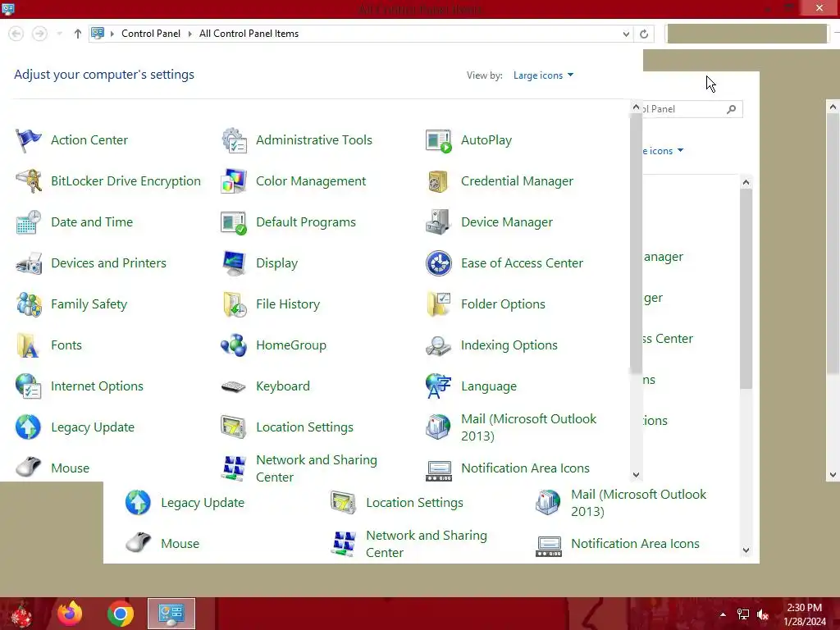The height and width of the screenshot is (630, 840).
Task: Select the All Control Panel Items breadcrumb
Action: [249, 33]
